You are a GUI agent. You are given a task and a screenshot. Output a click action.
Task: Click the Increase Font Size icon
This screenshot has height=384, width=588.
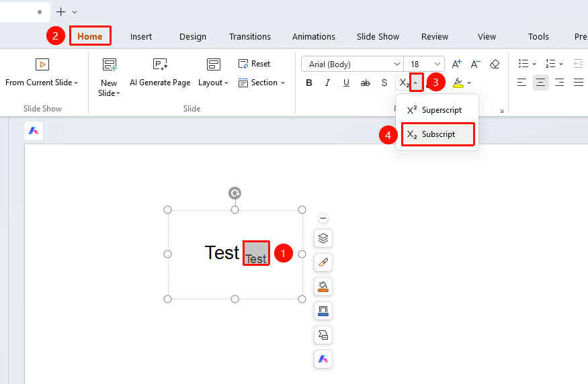pyautogui.click(x=456, y=64)
